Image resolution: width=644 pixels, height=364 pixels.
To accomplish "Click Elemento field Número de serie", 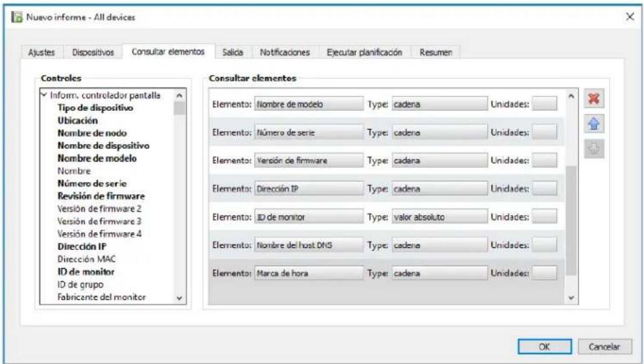I will pos(309,133).
